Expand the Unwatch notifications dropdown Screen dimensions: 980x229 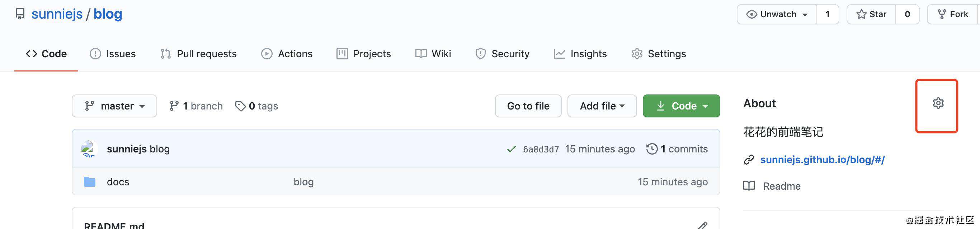click(x=777, y=14)
